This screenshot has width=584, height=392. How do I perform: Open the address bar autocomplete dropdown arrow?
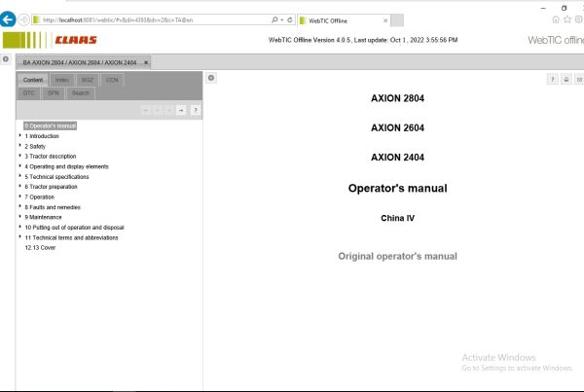click(282, 19)
